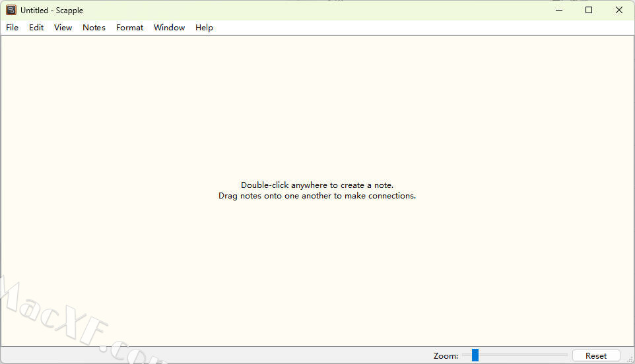This screenshot has width=635, height=364.
Task: Click the "Drag notes onto one another" hint line
Action: tap(317, 196)
